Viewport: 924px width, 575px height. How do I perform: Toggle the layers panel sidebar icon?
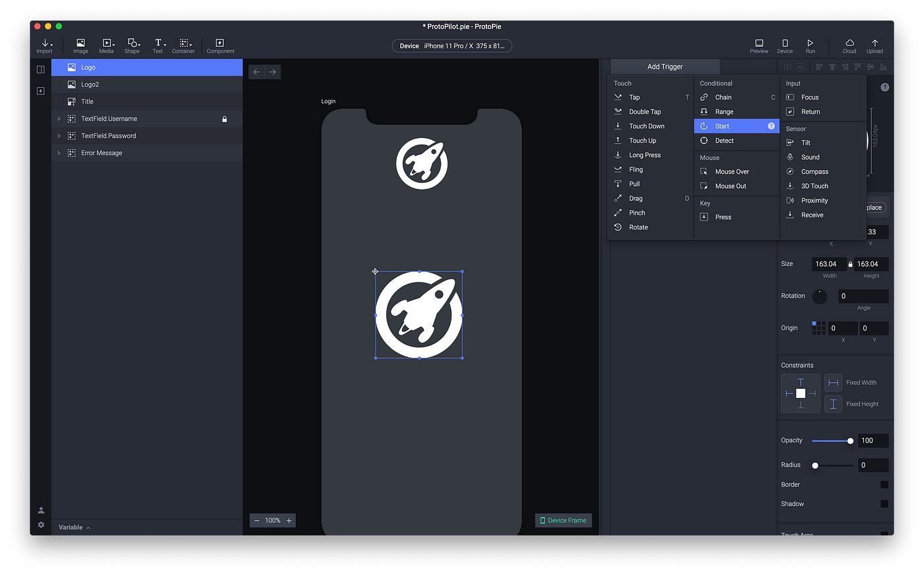tap(41, 69)
